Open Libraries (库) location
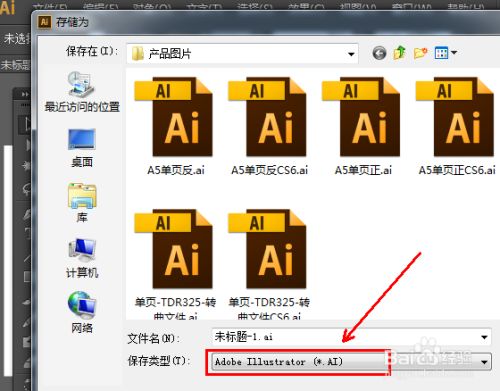This screenshot has width=500, height=391. coord(82,203)
